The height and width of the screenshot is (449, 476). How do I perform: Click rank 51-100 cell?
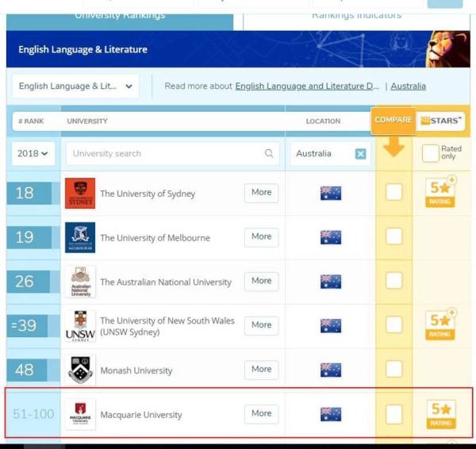33,414
